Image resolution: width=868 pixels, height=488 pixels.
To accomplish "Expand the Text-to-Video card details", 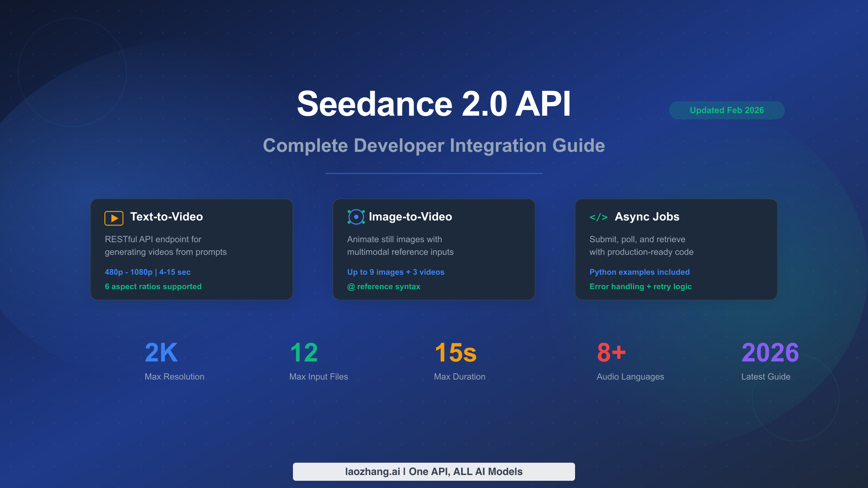I will click(x=191, y=249).
